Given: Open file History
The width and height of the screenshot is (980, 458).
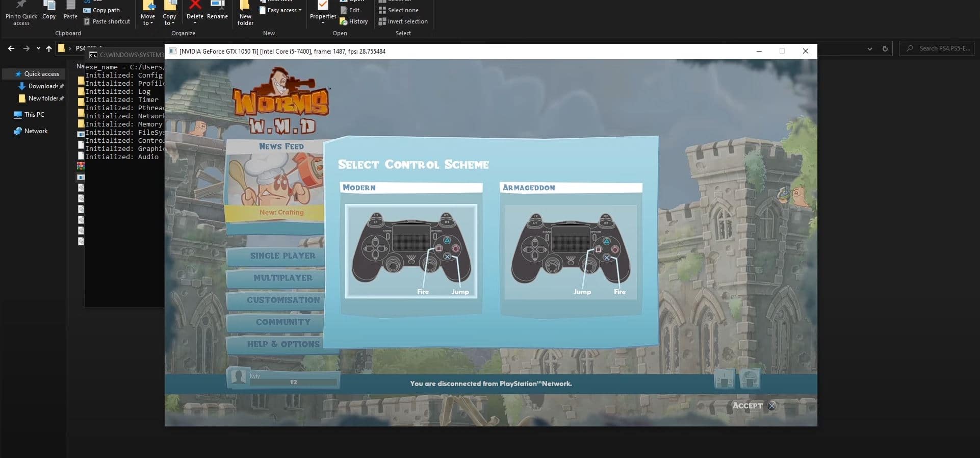Looking at the screenshot, I should click(x=354, y=21).
